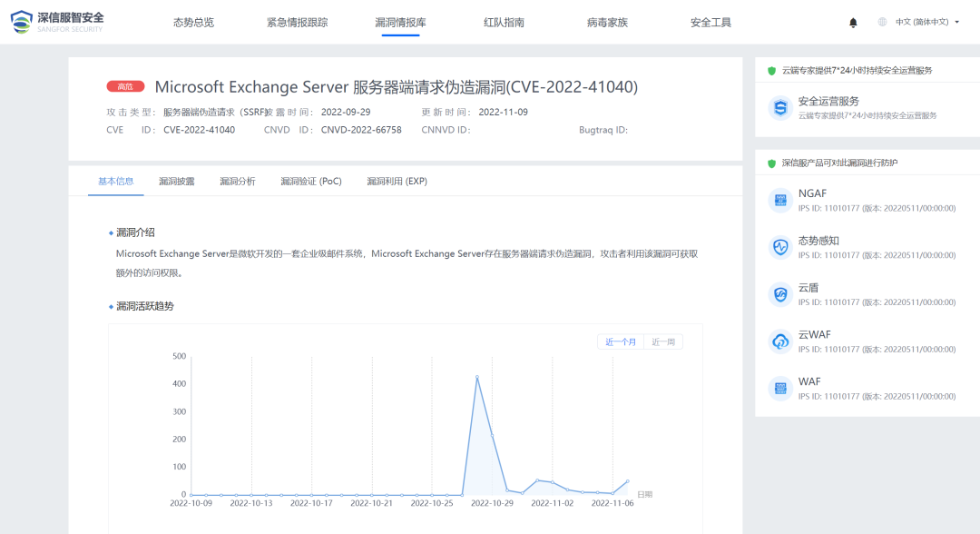Open the 态势总览 nav item
Viewport: 980px width, 534px height.
(194, 23)
